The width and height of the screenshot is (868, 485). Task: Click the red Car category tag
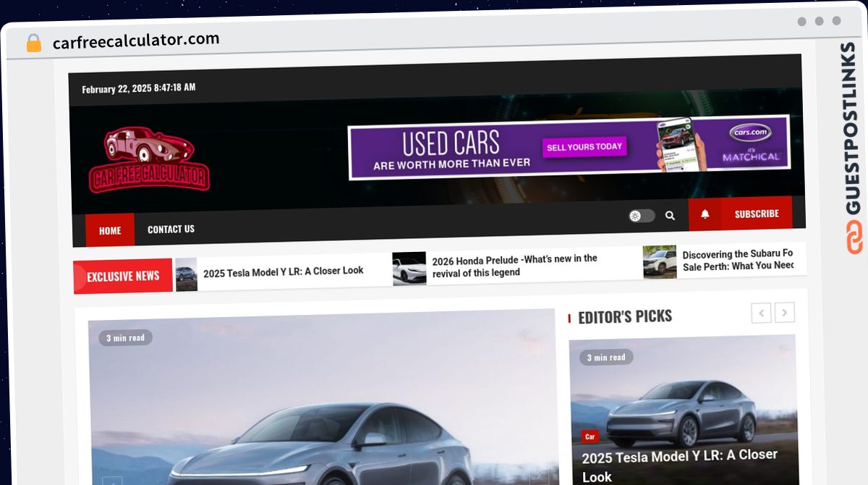[x=590, y=436]
